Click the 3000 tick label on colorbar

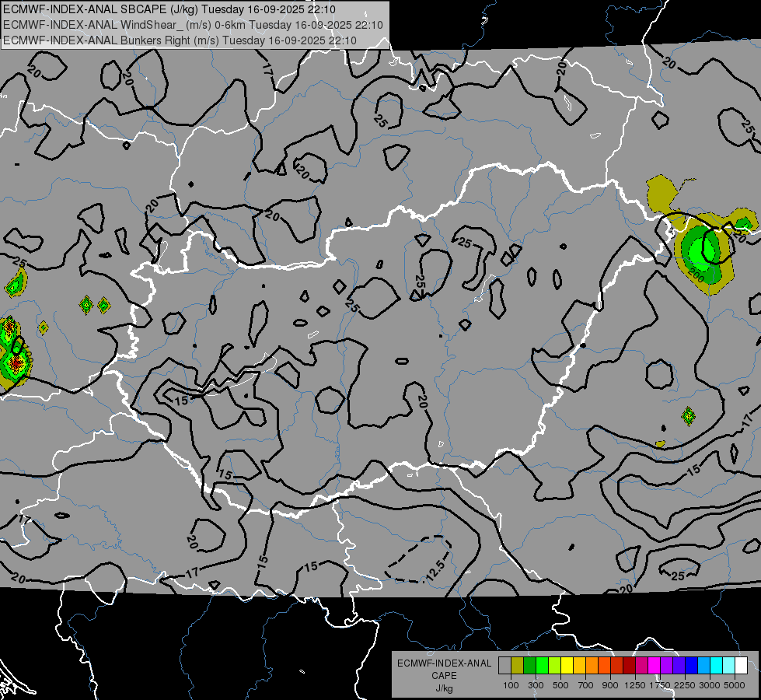(x=710, y=685)
